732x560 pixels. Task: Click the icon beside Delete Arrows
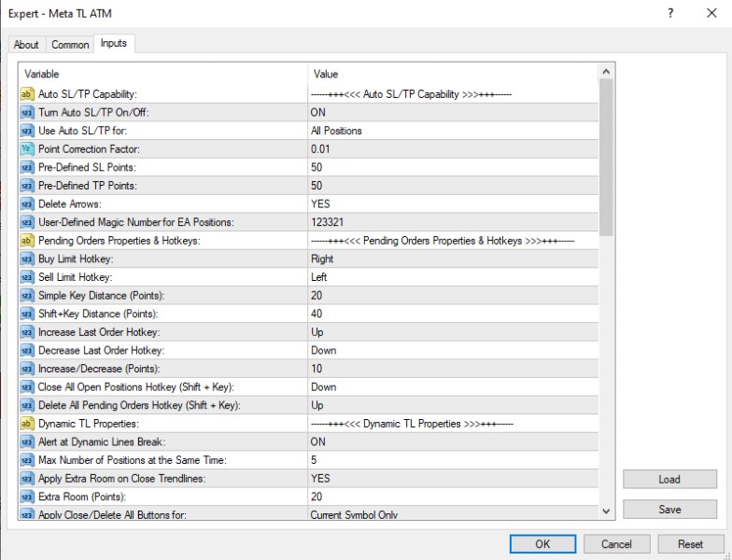click(26, 203)
